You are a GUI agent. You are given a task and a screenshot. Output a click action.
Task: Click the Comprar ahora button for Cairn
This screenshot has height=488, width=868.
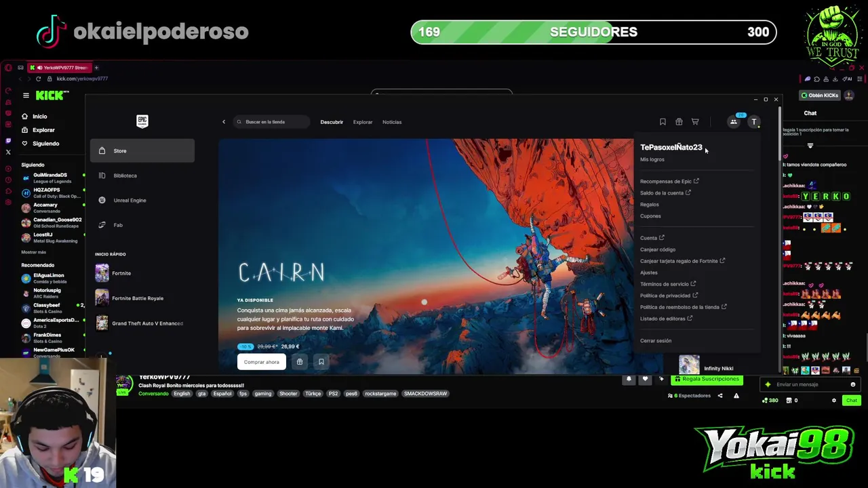[261, 362]
